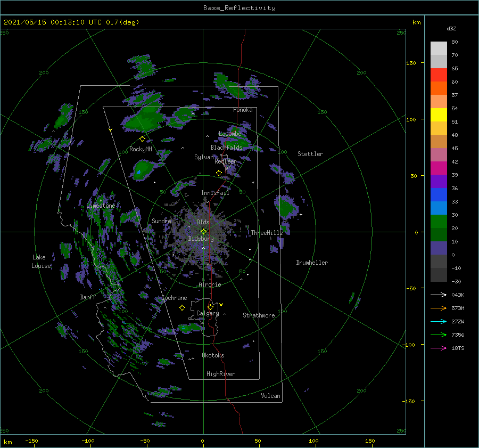Click the ThreeHills city label
Viewport: 479px width, 448px height.
(267, 233)
